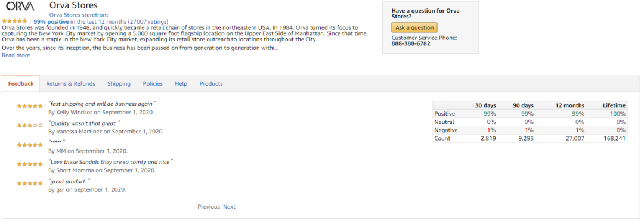Viewport: 644px width, 224px height.
Task: Open the Orva Stores storefront link
Action: click(79, 15)
